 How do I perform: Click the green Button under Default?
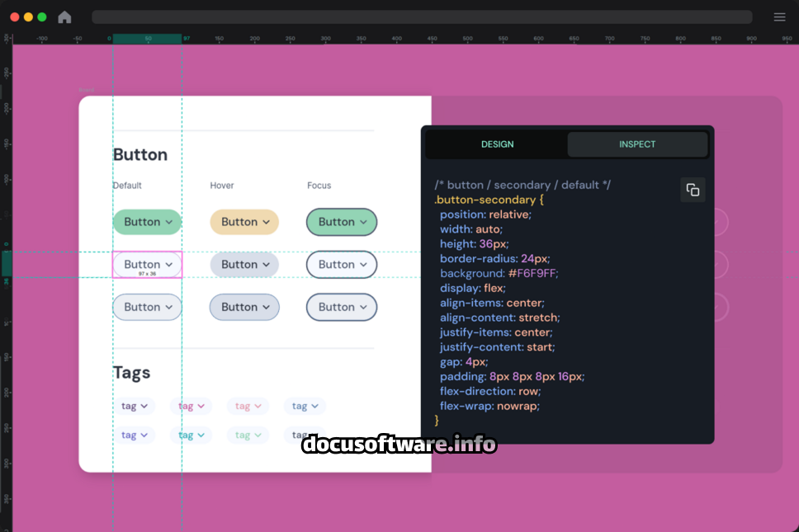click(147, 222)
